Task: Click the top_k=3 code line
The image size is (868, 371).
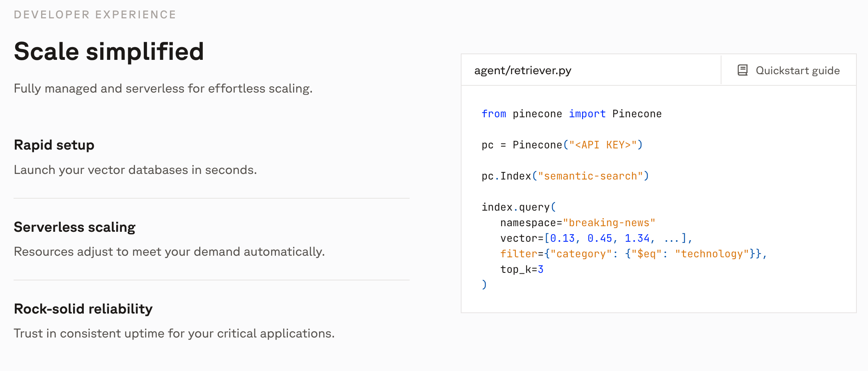Action: pyautogui.click(x=522, y=269)
